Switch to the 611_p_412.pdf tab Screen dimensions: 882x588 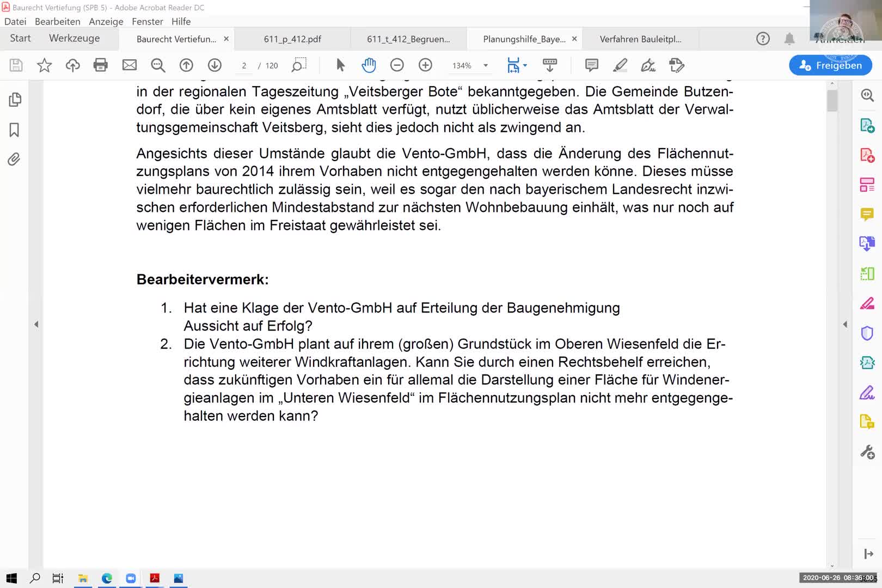point(292,39)
